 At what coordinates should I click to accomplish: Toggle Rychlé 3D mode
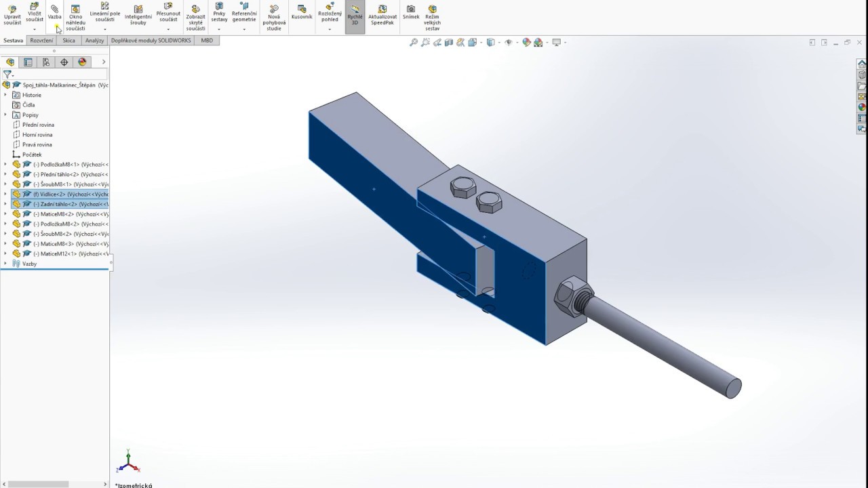[355, 16]
